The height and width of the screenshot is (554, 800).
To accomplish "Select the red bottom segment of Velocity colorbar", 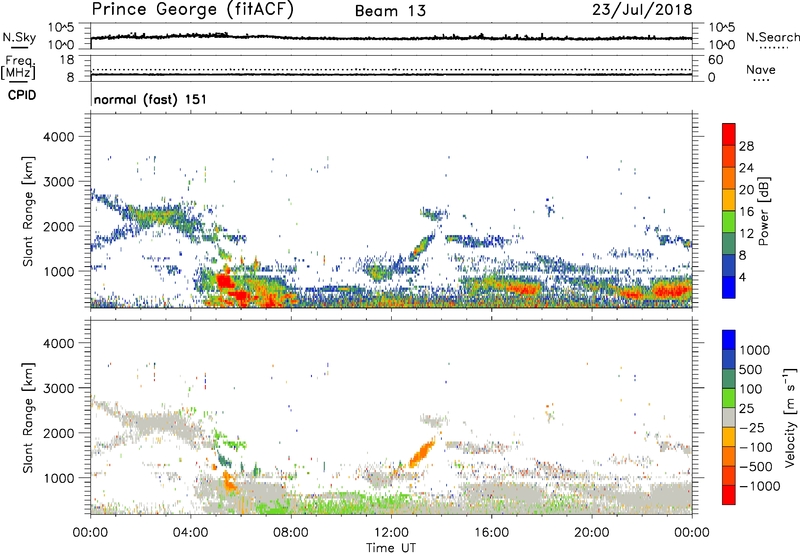I will click(x=729, y=495).
